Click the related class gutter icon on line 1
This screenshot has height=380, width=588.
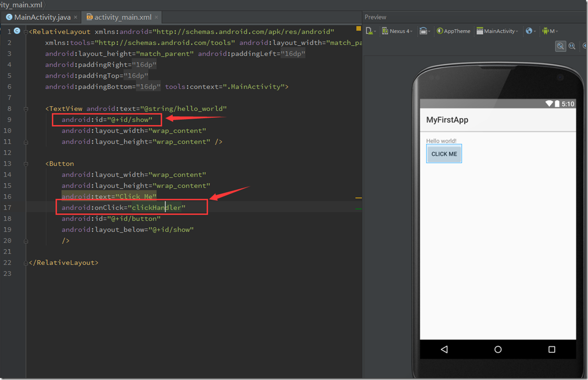coord(17,31)
